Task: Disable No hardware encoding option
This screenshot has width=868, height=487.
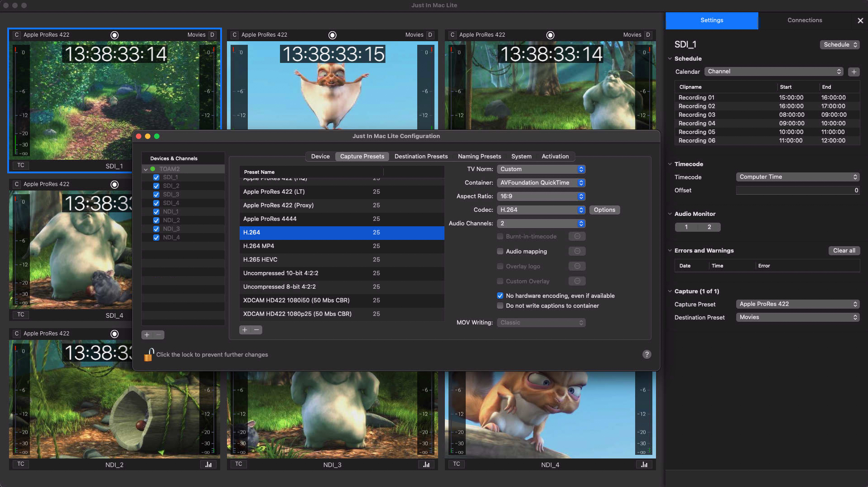Action: click(x=500, y=296)
